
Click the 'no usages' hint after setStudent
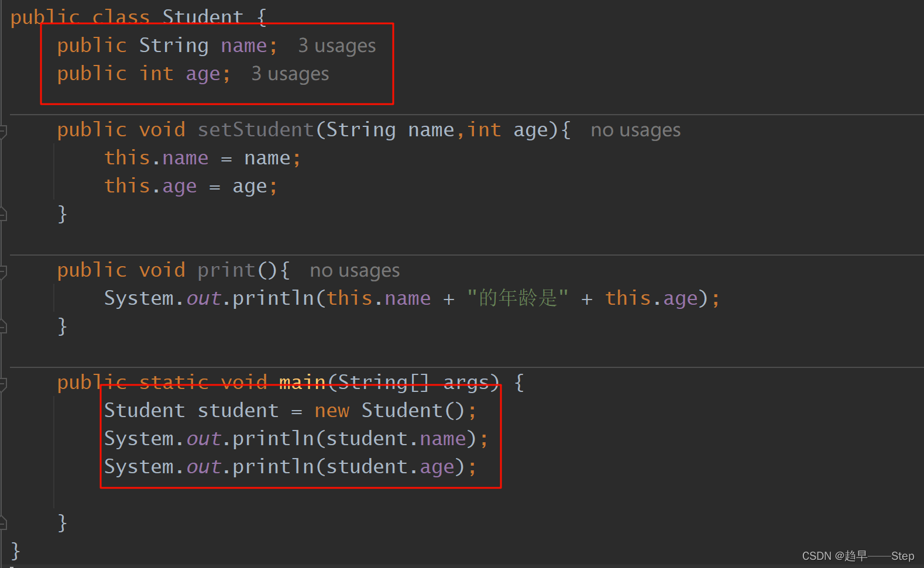click(x=636, y=130)
